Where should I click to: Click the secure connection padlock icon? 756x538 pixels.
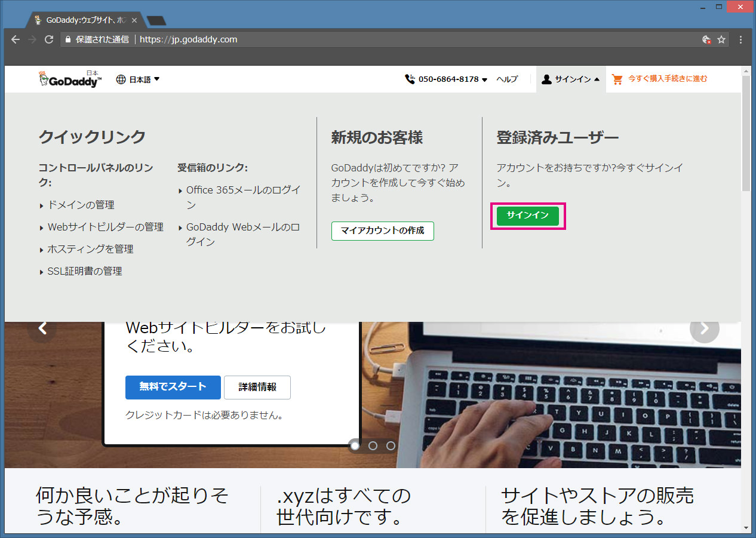pyautogui.click(x=68, y=39)
